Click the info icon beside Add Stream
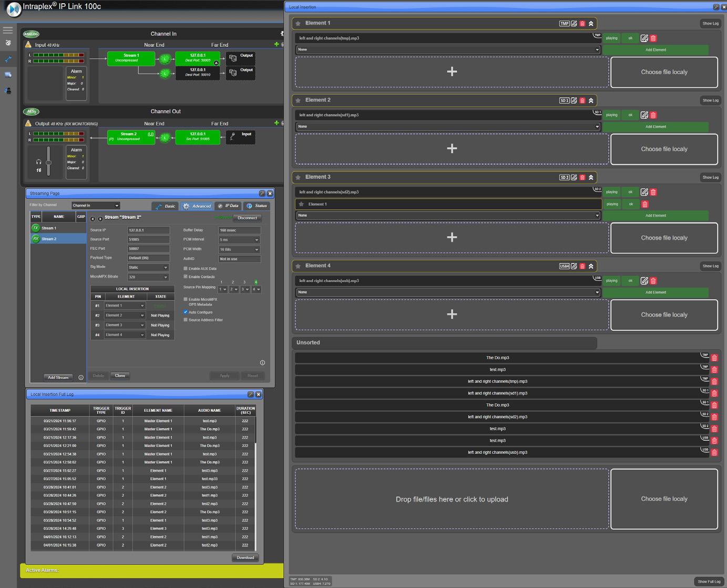727x588 pixels. click(x=81, y=377)
